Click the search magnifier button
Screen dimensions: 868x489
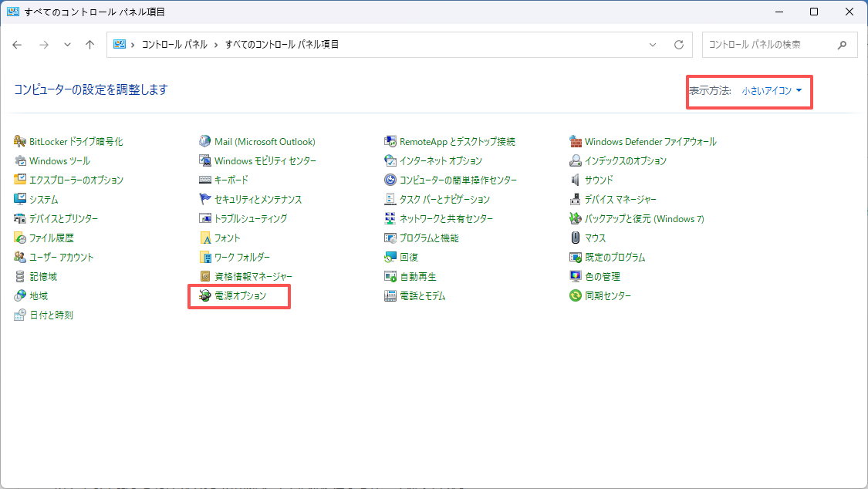coord(842,45)
